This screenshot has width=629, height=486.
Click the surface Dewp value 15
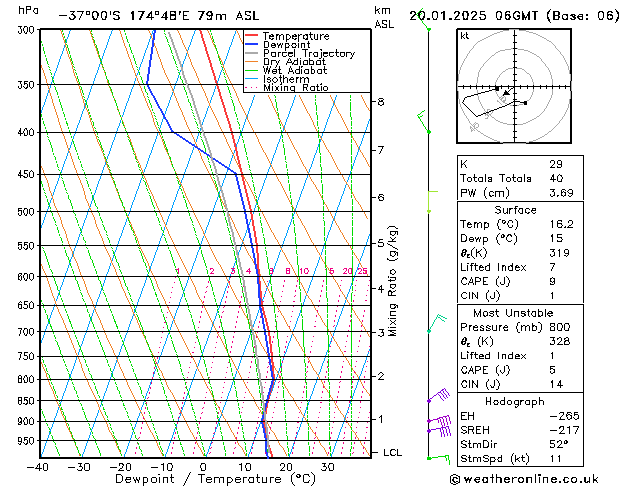pos(556,238)
